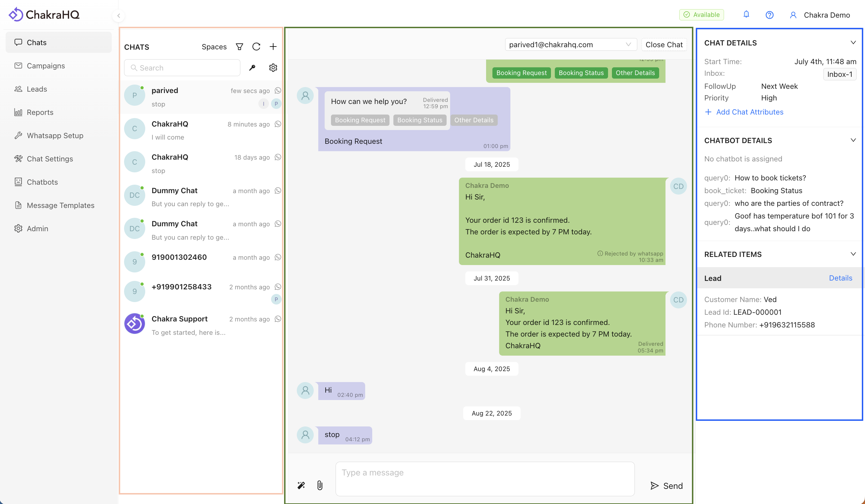The width and height of the screenshot is (865, 504).
Task: Click the P badge on +919901258433 chat
Action: coord(276,299)
